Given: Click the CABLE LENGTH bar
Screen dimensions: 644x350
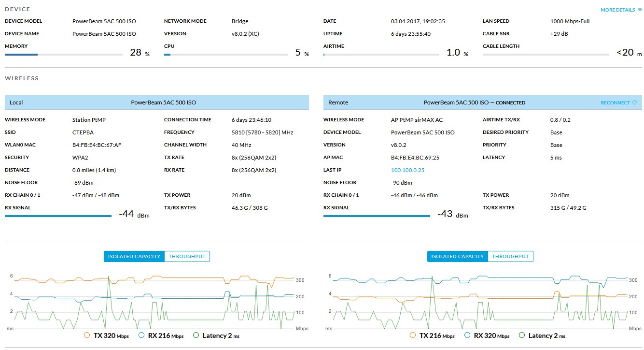Looking at the screenshot, I should pyautogui.click(x=546, y=55).
